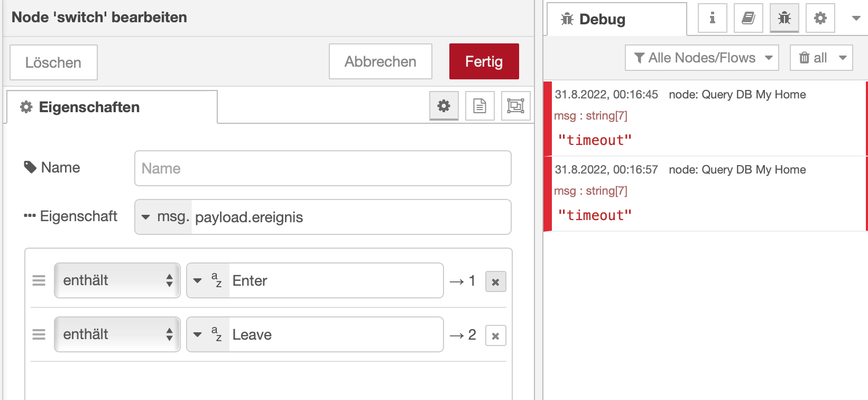
Task: Remove rule 1 with the x button
Action: coord(496,281)
